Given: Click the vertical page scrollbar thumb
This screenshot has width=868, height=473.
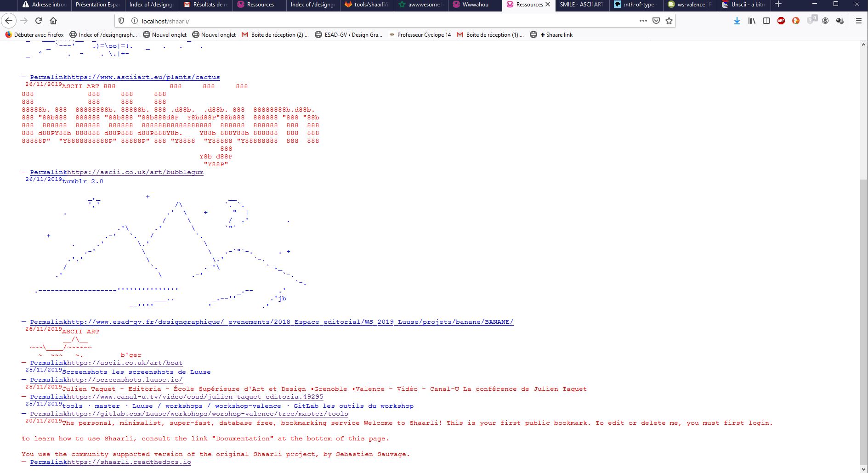Looking at the screenshot, I should pyautogui.click(x=863, y=321).
